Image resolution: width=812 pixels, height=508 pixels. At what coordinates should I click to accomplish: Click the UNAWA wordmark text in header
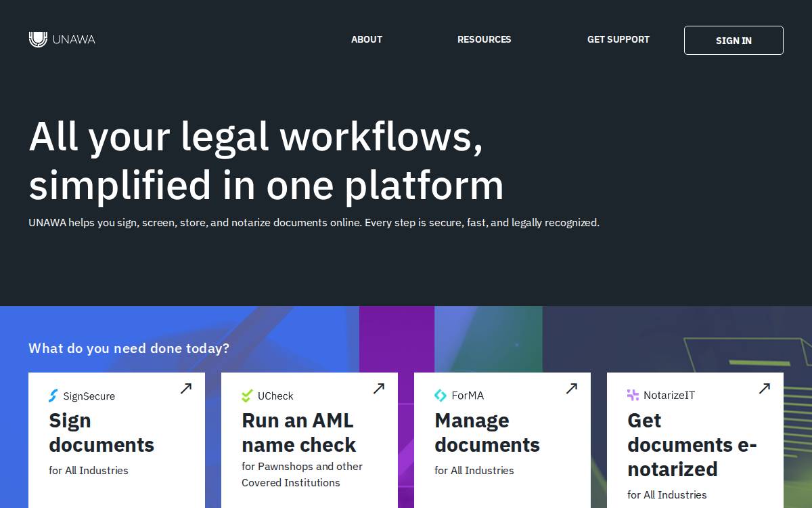coord(74,39)
